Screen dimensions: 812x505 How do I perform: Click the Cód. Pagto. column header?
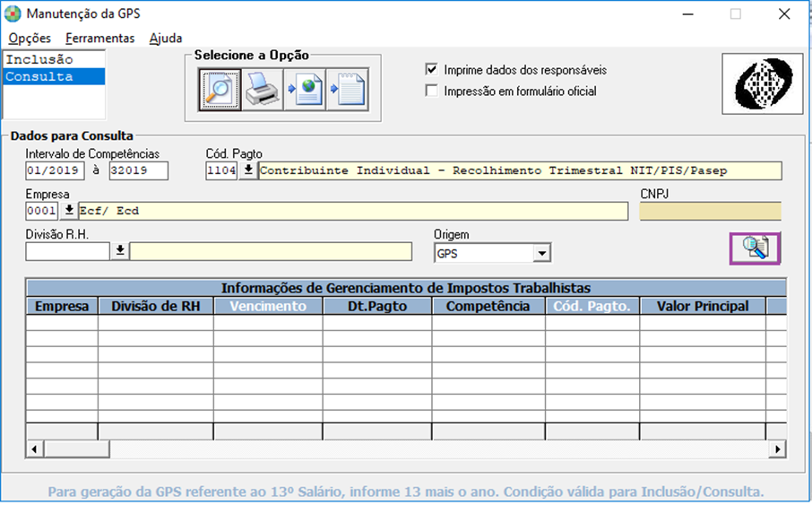592,306
